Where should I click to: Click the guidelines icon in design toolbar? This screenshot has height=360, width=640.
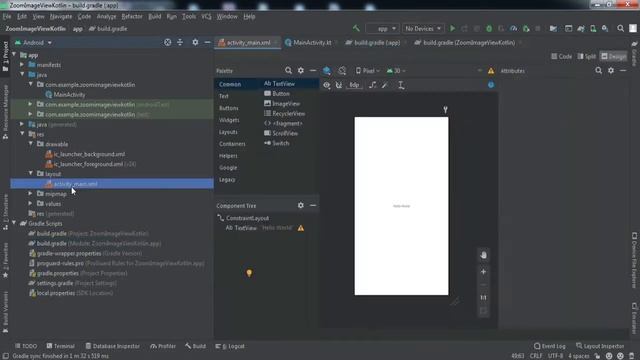[401, 85]
